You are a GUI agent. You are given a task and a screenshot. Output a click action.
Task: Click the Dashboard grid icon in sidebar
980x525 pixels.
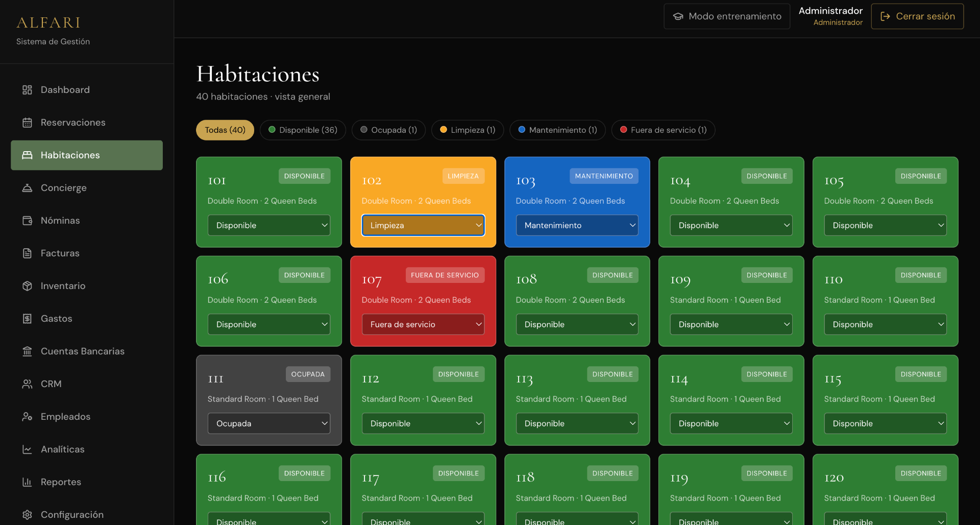27,90
